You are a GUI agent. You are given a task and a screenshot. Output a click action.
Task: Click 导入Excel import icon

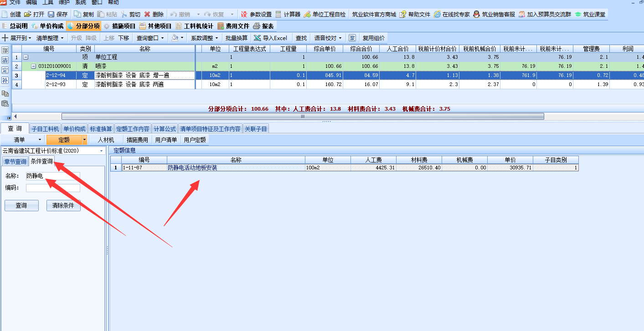pyautogui.click(x=258, y=38)
